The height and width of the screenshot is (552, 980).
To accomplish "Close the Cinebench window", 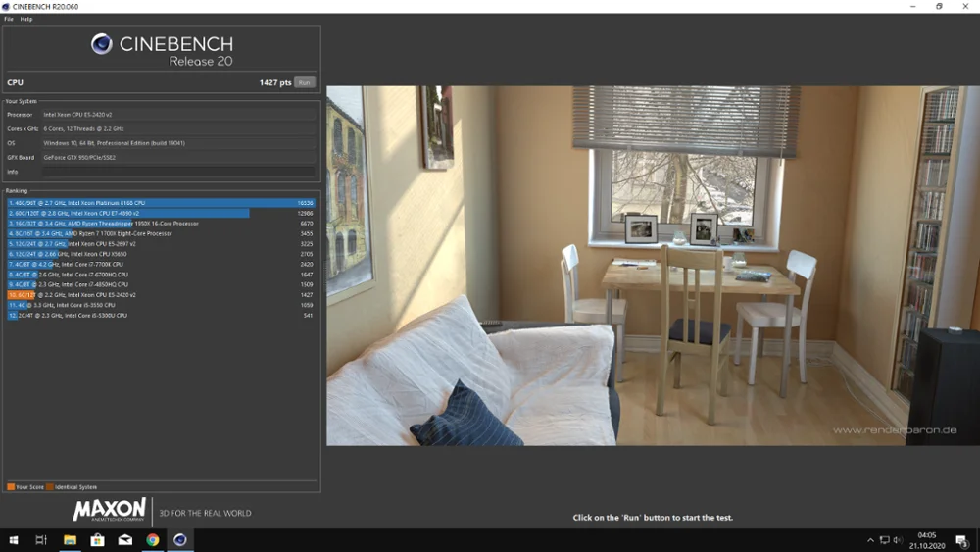I will [965, 6].
